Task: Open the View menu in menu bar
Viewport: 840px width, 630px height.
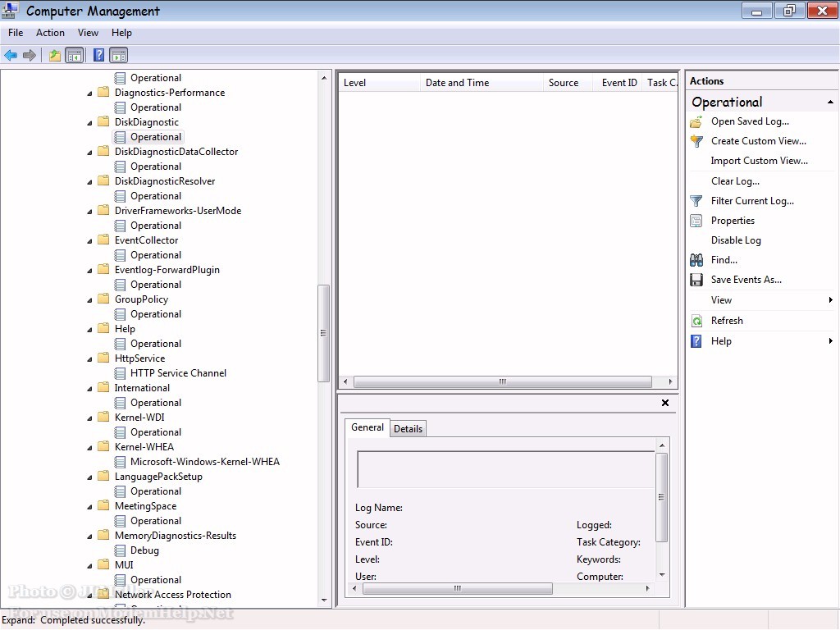Action: (x=88, y=33)
